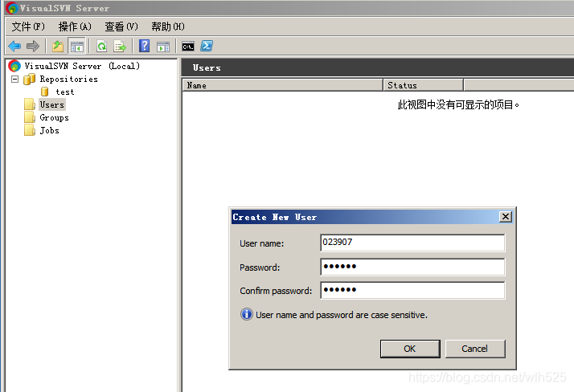Select the test repository label
Screen dimensions: 574x392
[65, 92]
